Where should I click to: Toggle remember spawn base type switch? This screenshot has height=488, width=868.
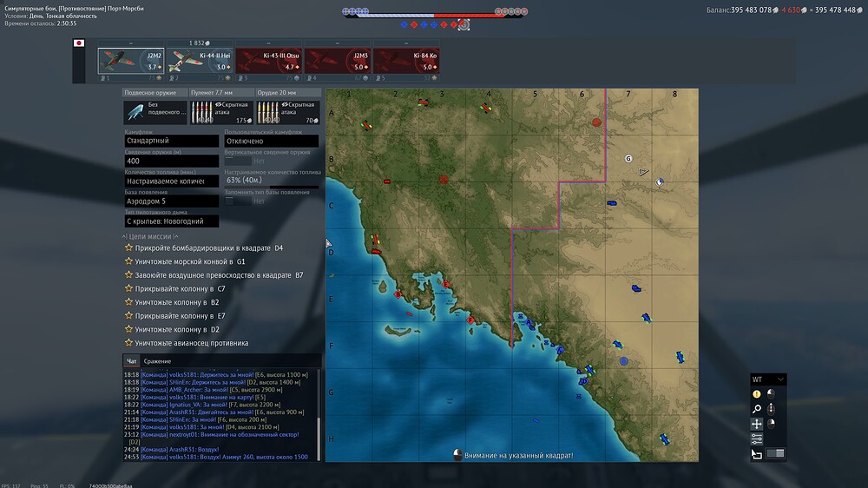point(238,201)
